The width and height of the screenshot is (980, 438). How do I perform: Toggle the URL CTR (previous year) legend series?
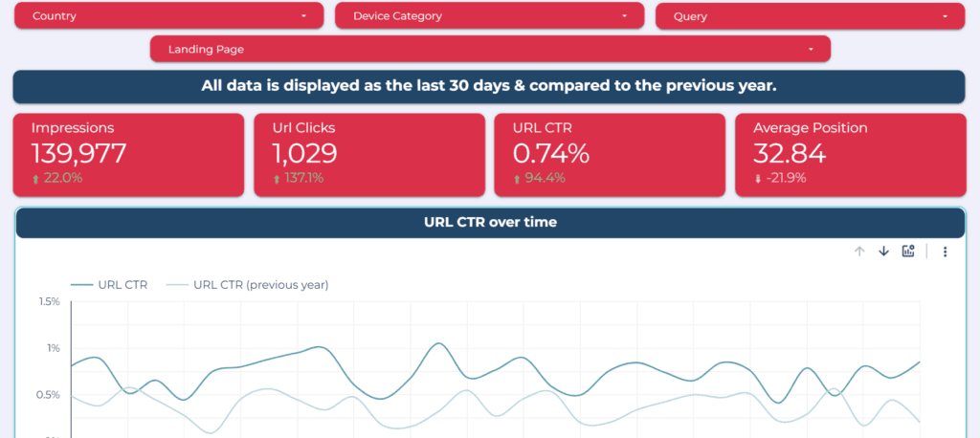click(247, 284)
